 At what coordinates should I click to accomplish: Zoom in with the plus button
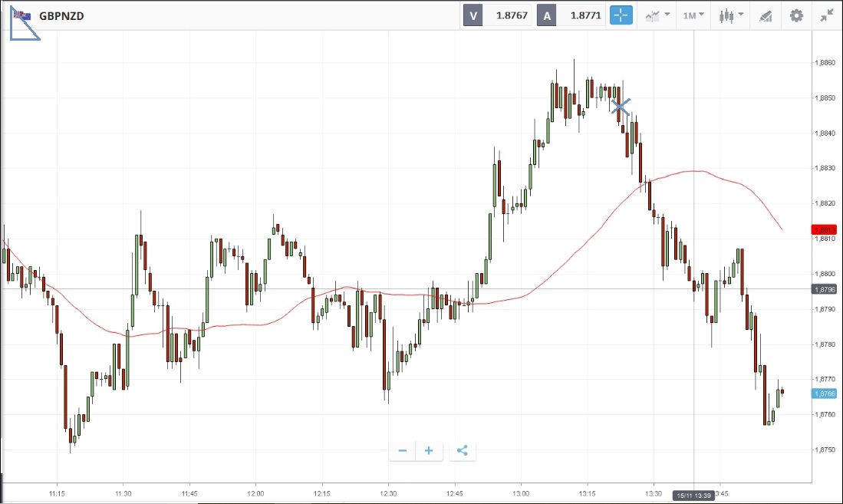[429, 450]
